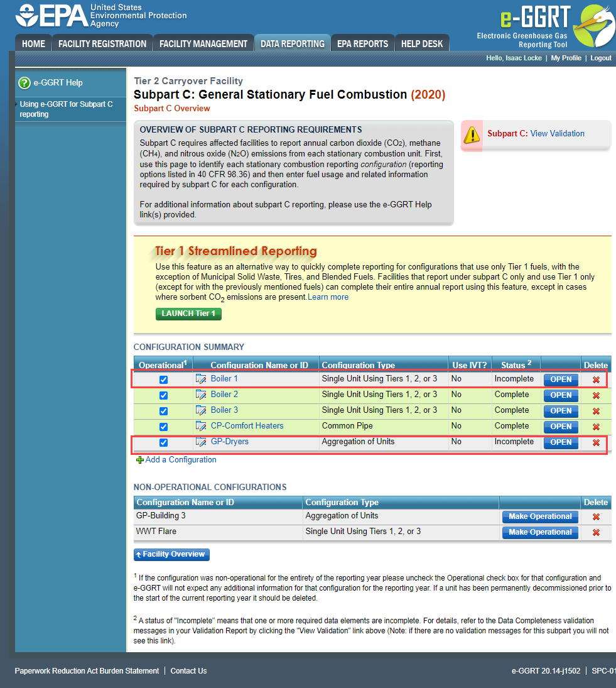
Task: Open CP-Comfort Heaters with OPEN button
Action: click(561, 427)
